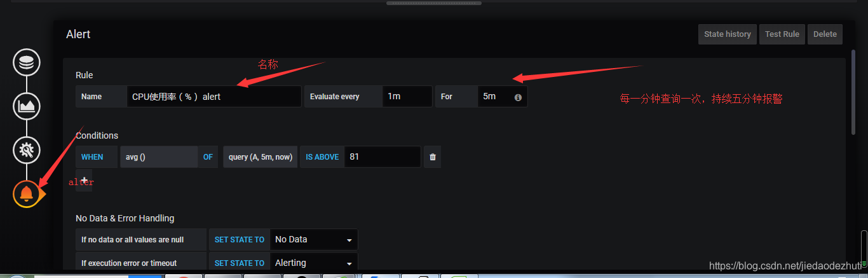The image size is (868, 278).
Task: Open the General settings gear icon
Action: [x=27, y=149]
